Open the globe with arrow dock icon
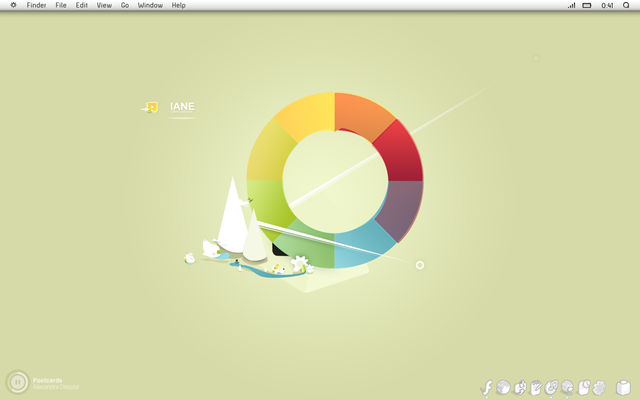This screenshot has height=400, width=640. click(x=567, y=387)
